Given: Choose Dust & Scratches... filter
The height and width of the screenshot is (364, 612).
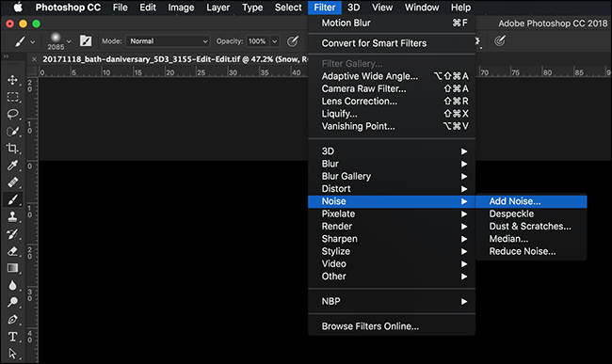Looking at the screenshot, I should click(531, 226).
